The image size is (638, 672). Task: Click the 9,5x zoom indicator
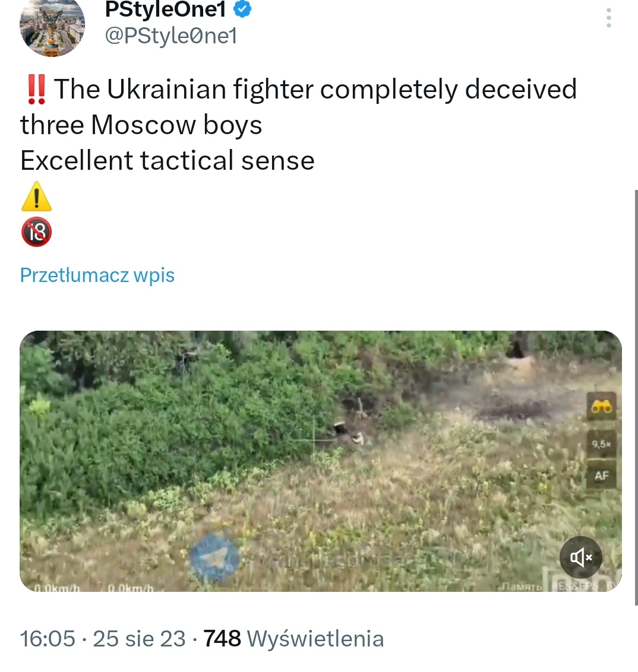coord(602,444)
